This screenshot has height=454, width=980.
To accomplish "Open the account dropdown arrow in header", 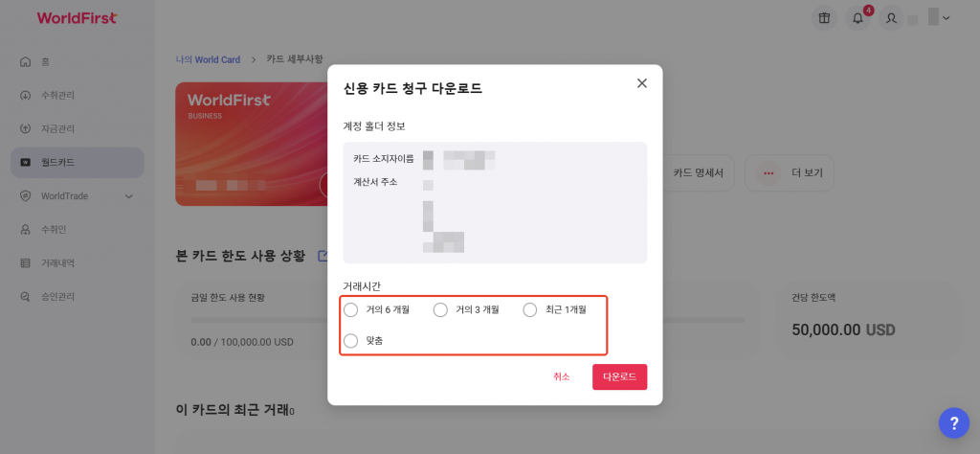I will pos(947,18).
